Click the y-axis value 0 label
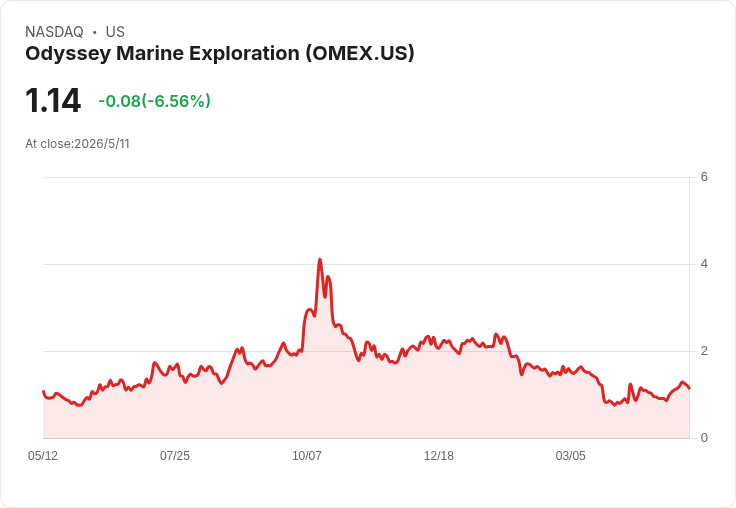Image resolution: width=736 pixels, height=508 pixels. (704, 438)
